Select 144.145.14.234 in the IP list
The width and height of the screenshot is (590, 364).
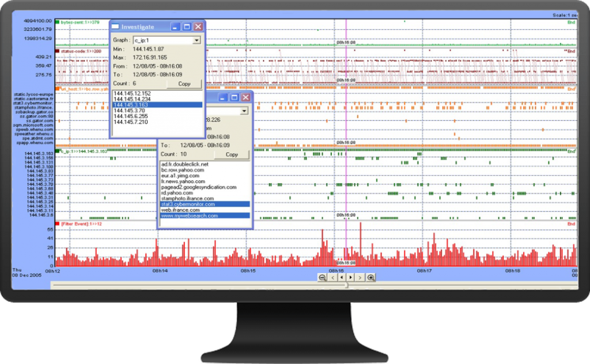tap(132, 99)
